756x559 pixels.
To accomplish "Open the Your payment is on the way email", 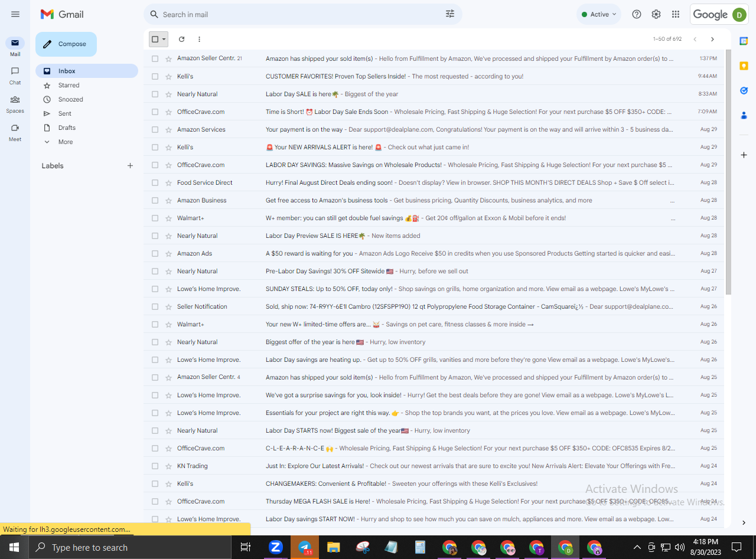I will [x=434, y=129].
